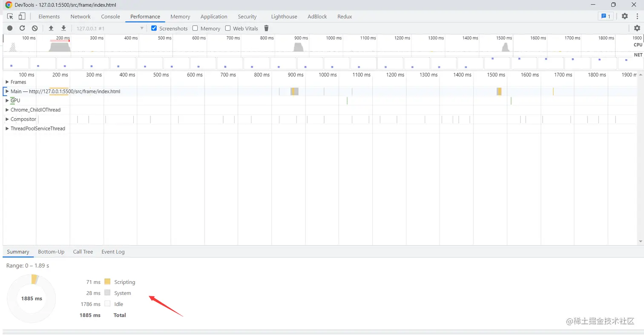This screenshot has width=644, height=335.
Task: Expand the Main thread track
Action: (7, 91)
